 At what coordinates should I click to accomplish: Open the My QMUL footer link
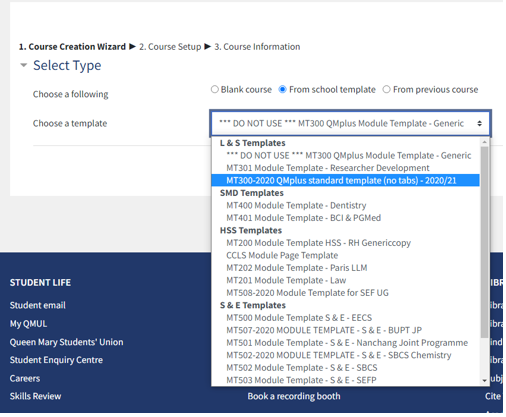[28, 324]
